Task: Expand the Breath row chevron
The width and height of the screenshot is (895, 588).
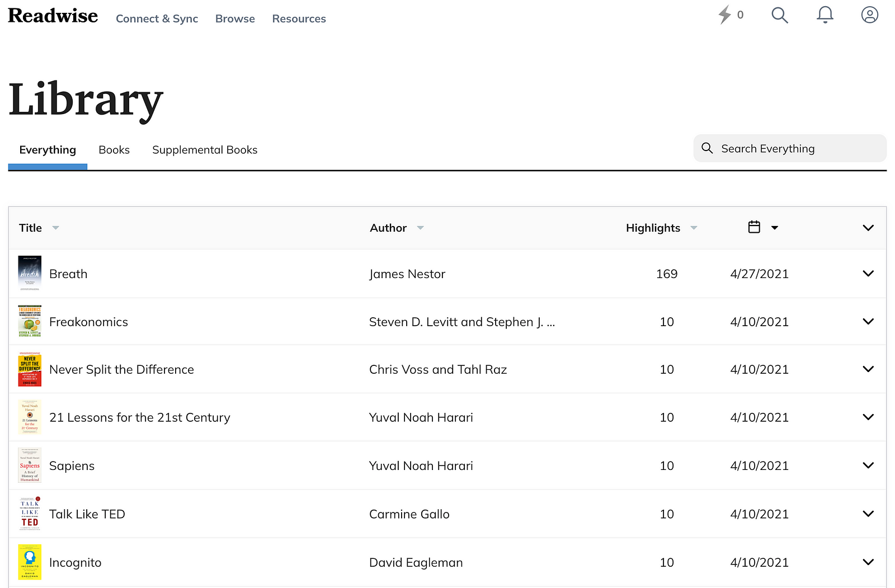Action: 868,274
